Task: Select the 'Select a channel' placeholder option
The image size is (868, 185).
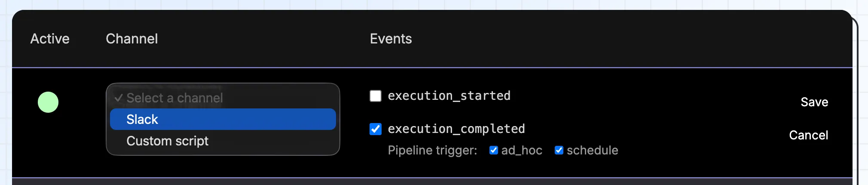Action: tap(174, 98)
